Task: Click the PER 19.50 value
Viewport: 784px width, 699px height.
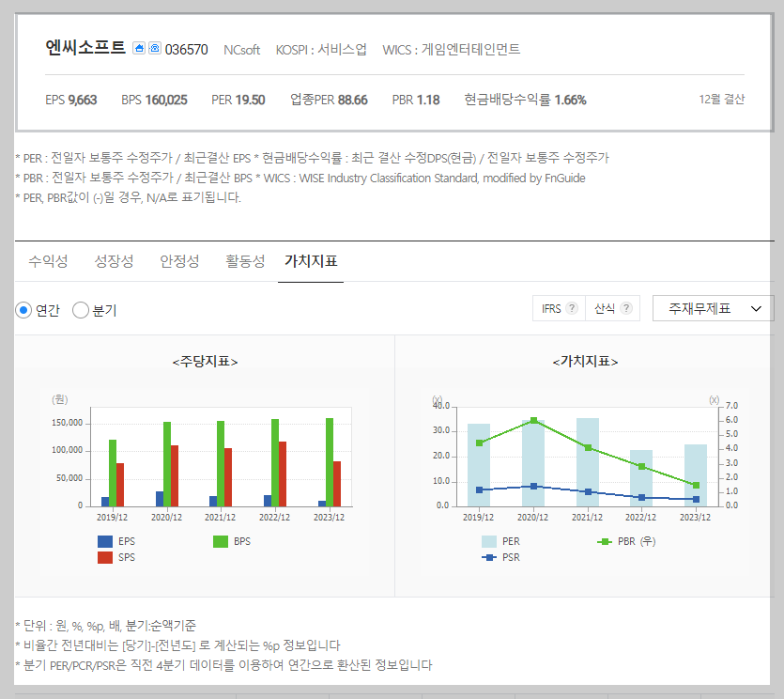Action: click(x=238, y=100)
